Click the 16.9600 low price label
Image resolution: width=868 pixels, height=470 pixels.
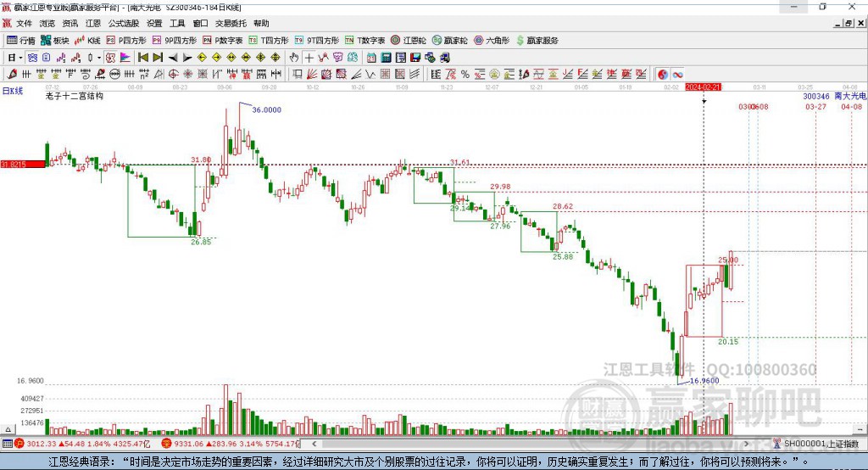pos(704,381)
